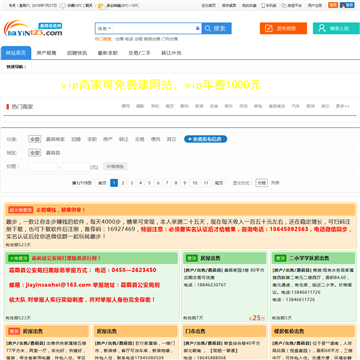Switch to the 招聘快讯 tab

77,53
